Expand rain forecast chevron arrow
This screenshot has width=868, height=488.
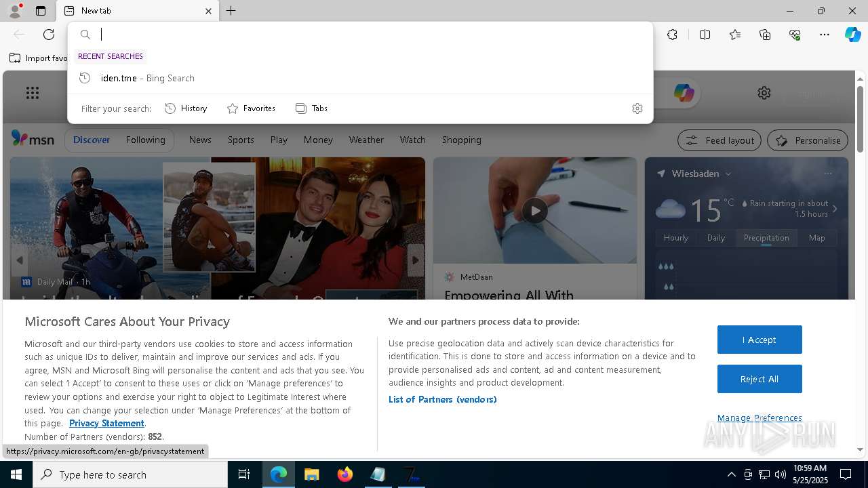point(835,209)
